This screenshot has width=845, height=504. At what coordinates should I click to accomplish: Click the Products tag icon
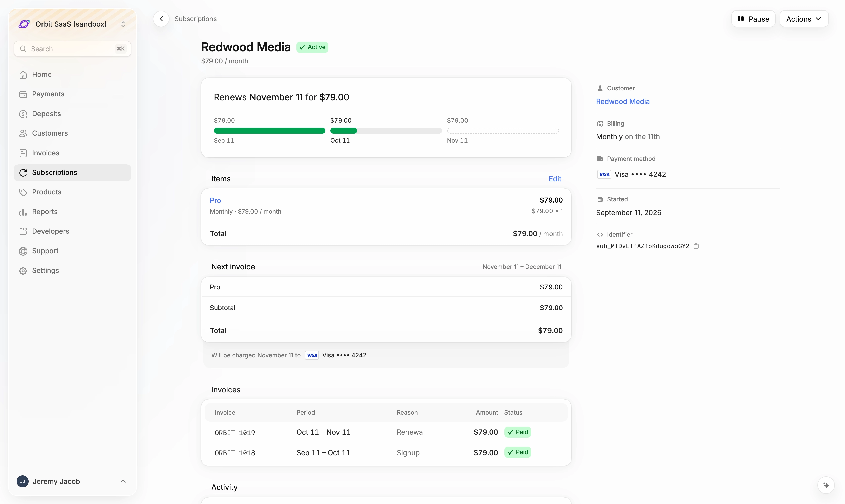click(23, 192)
